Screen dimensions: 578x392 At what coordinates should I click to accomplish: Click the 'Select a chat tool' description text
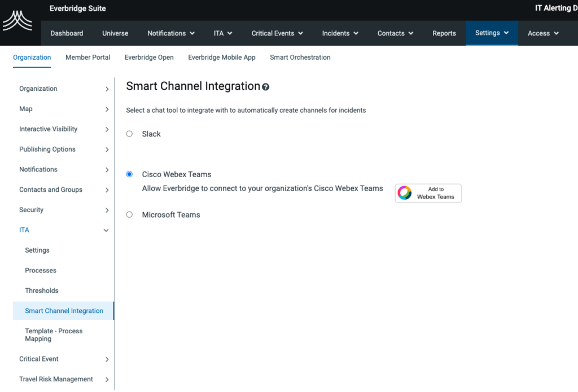pyautogui.click(x=246, y=110)
